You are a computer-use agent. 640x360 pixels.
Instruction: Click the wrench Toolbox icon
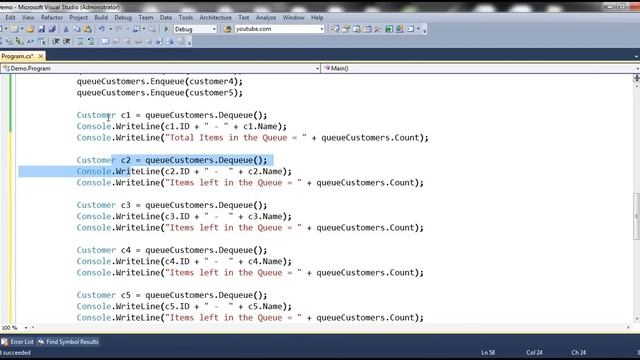tap(378, 29)
